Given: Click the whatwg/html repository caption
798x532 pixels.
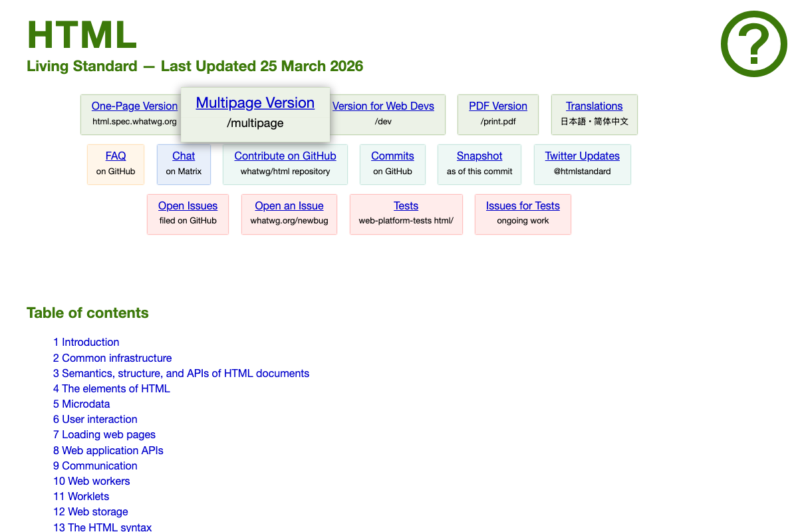Looking at the screenshot, I should coord(285,171).
